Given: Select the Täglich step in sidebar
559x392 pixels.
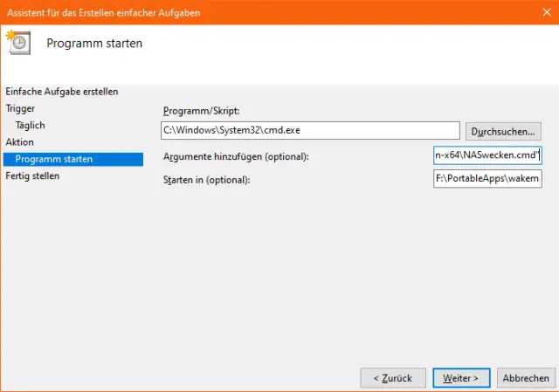Looking at the screenshot, I should (x=31, y=126).
